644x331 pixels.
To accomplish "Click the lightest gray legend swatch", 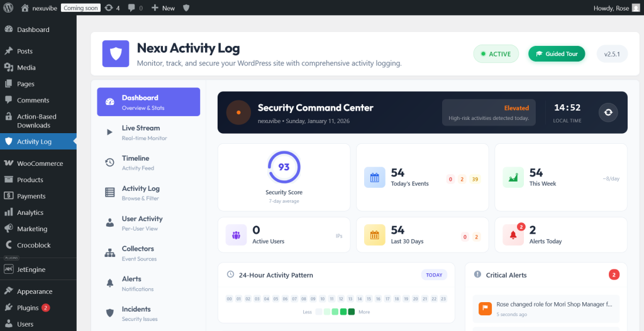I will tap(319, 312).
